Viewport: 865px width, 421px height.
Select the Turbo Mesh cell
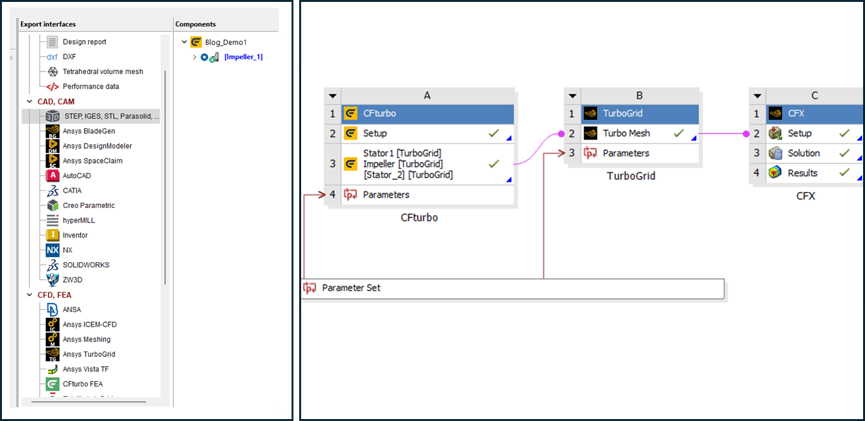pos(640,133)
